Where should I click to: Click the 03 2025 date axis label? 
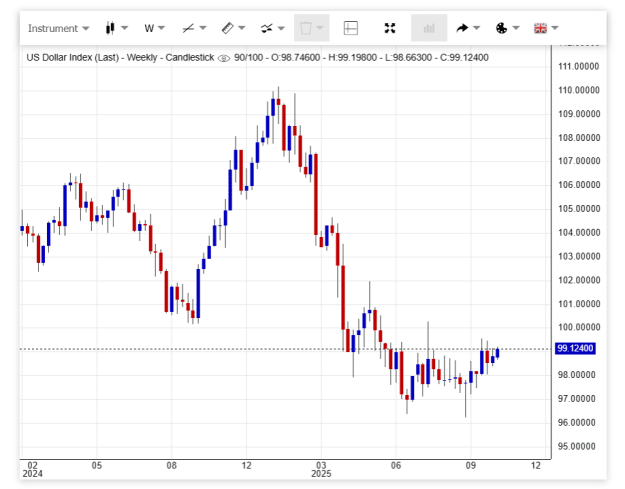point(321,470)
